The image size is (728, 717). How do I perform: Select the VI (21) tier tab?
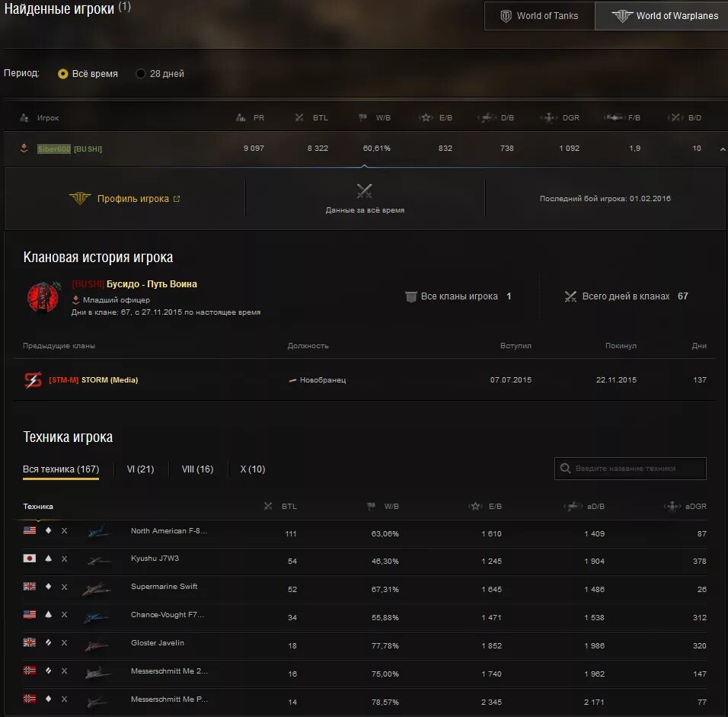[140, 469]
